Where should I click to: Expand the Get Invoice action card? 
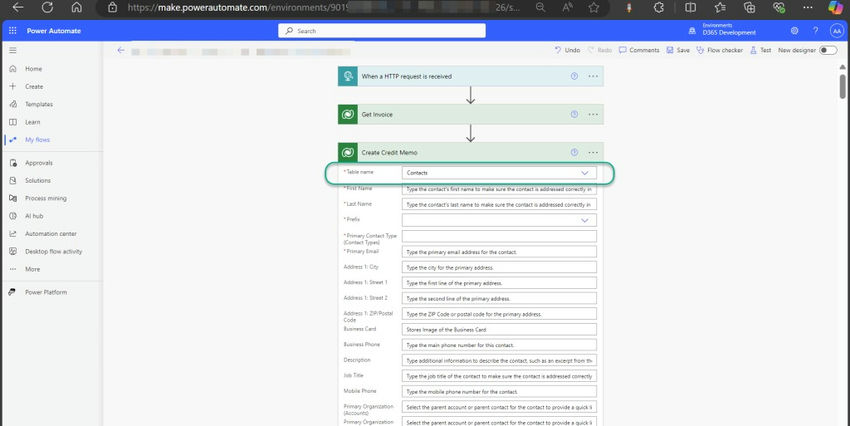(x=470, y=114)
